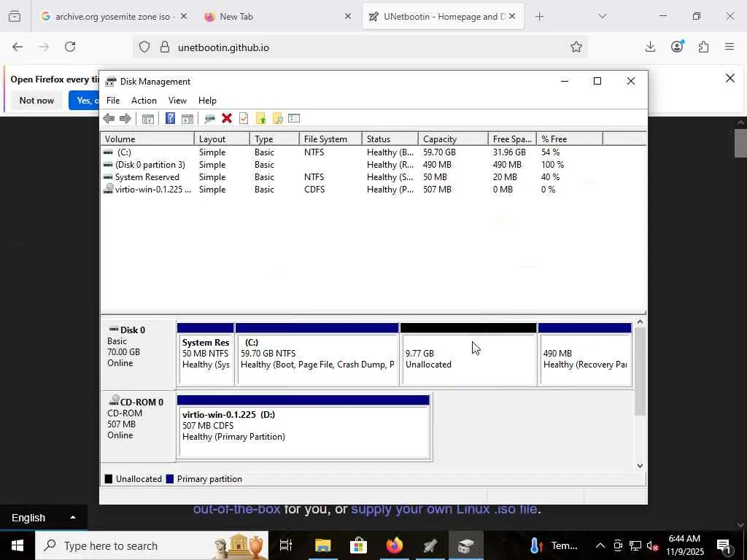Image resolution: width=747 pixels, height=560 pixels.
Task: Click the browser Back arrow
Action: (18, 47)
